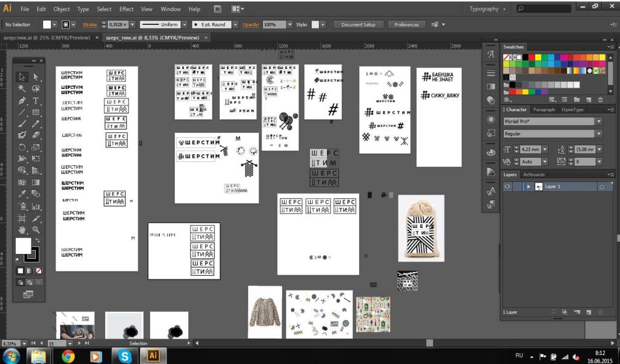Select the Type tool
Viewport: 620px width, 364px height.
click(x=36, y=100)
